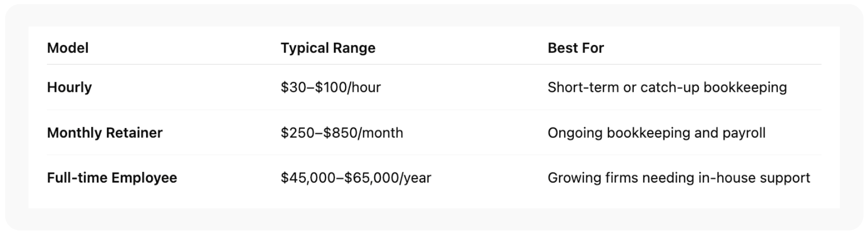Click the "Best For" column header
Screen dimensions: 868x235
coord(575,48)
